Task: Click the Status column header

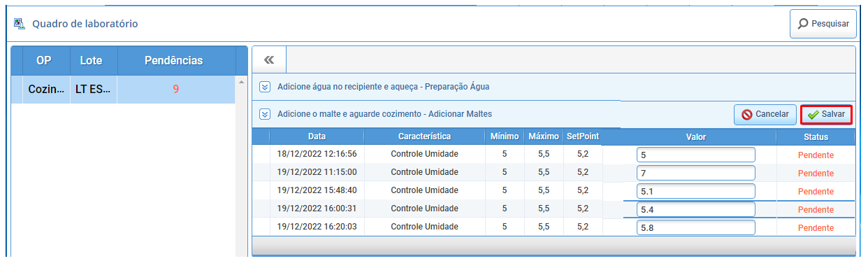Action: 816,136
